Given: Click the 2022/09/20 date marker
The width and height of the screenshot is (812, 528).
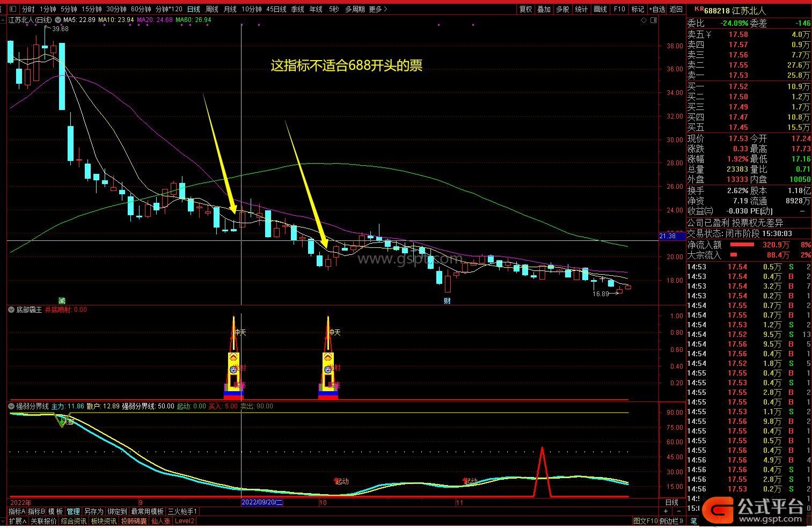Looking at the screenshot, I should [262, 502].
